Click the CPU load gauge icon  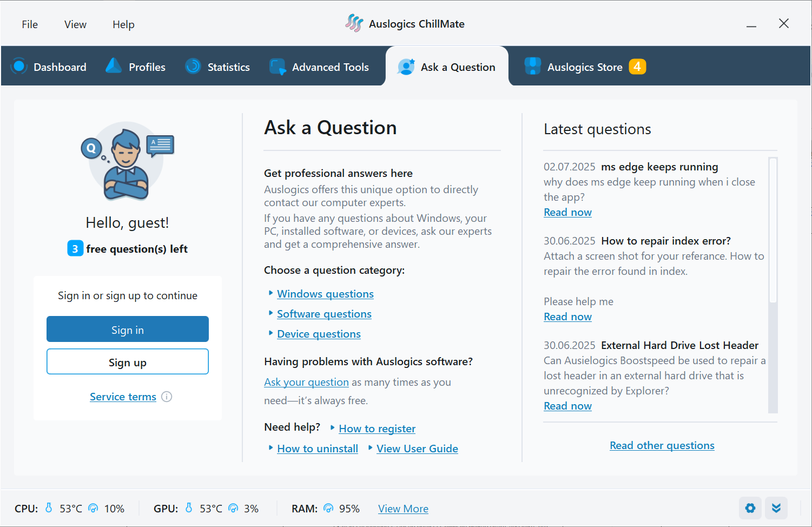coord(93,508)
